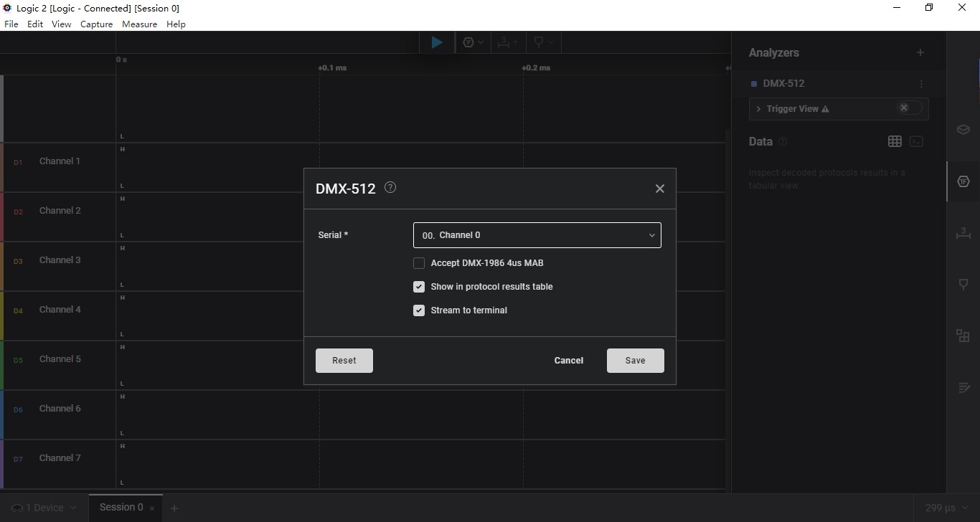Open the View menu
The image size is (980, 522).
pyautogui.click(x=62, y=24)
